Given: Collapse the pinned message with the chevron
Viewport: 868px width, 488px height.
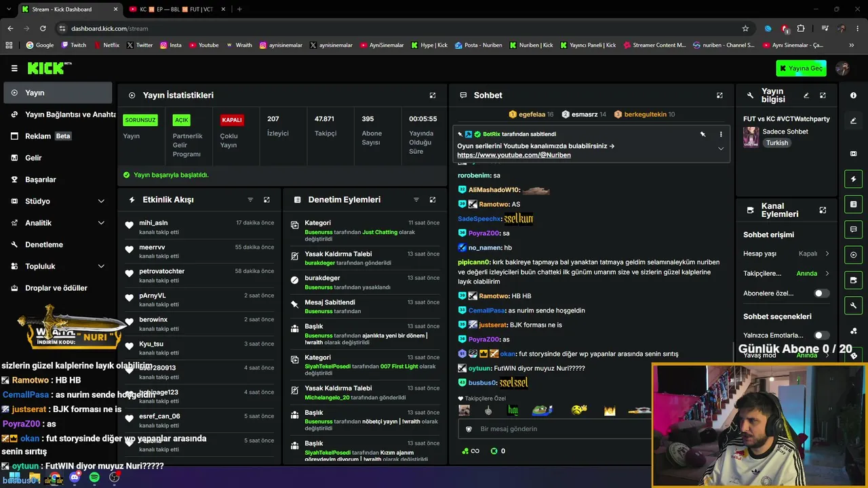Looking at the screenshot, I should click(721, 148).
